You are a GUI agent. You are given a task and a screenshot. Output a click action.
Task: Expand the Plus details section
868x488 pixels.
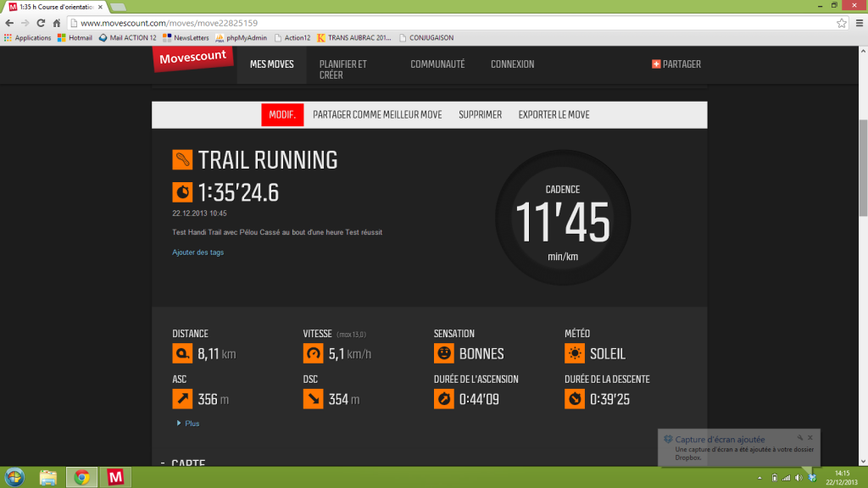tap(188, 424)
